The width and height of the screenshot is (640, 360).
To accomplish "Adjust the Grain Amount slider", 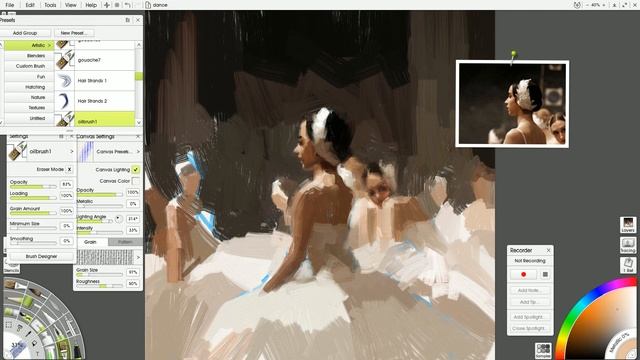I will pyautogui.click(x=33, y=213).
